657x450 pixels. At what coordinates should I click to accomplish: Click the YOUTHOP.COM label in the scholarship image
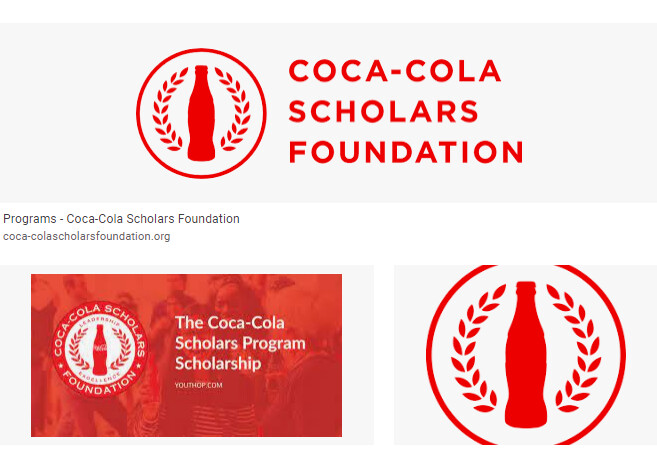pos(197,381)
